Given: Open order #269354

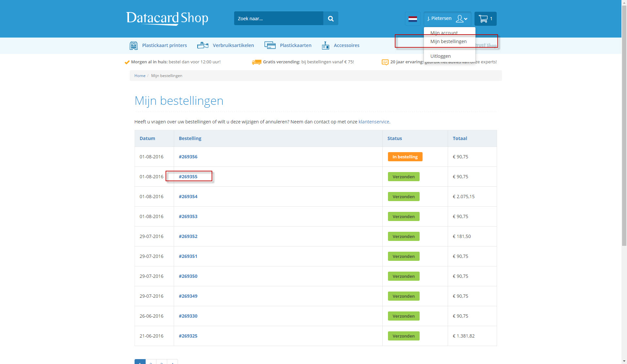Looking at the screenshot, I should (188, 197).
